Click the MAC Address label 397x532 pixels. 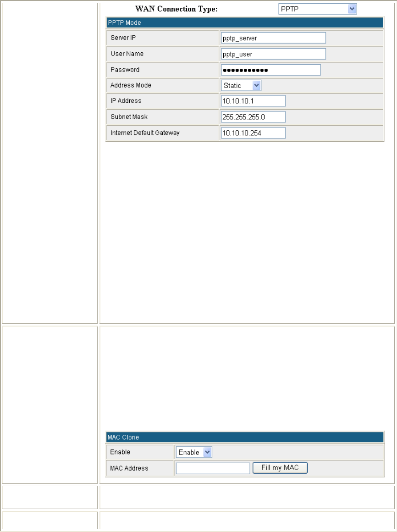pos(129,468)
